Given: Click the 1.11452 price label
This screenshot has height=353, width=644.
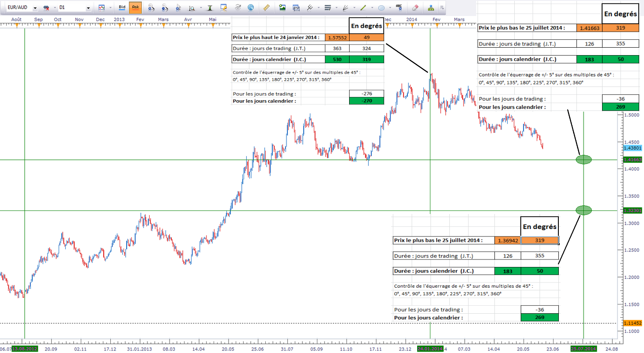Looking at the screenshot, I should 633,323.
